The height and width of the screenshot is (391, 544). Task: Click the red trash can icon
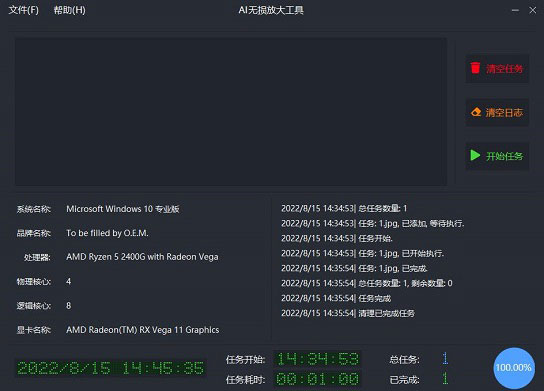(x=475, y=68)
